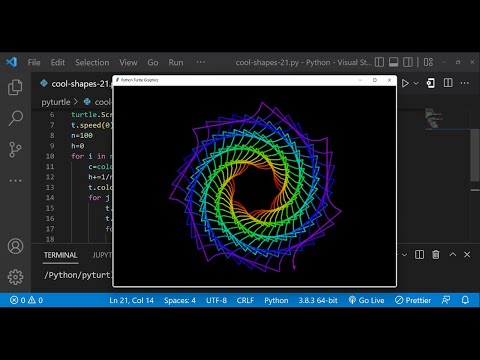This screenshot has width=480, height=360.
Task: Click the terminal path text /Python/pyturt
Action: tap(78, 275)
